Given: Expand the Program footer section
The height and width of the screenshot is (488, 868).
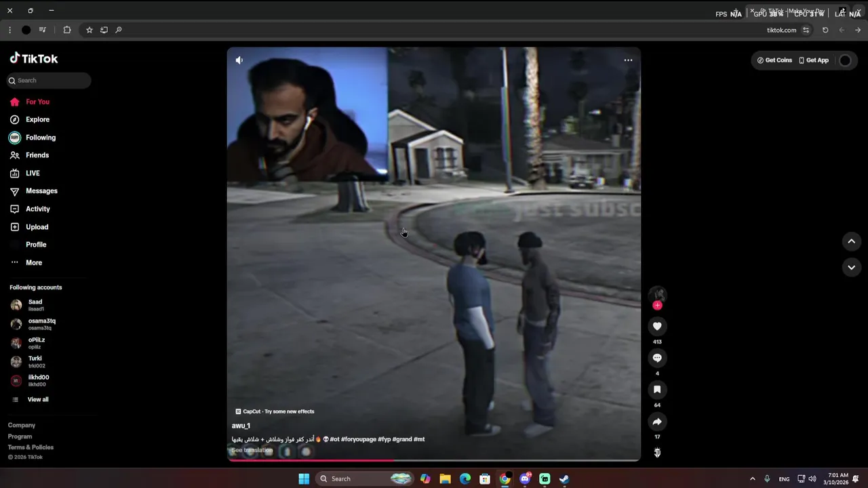Looking at the screenshot, I should [x=20, y=436].
